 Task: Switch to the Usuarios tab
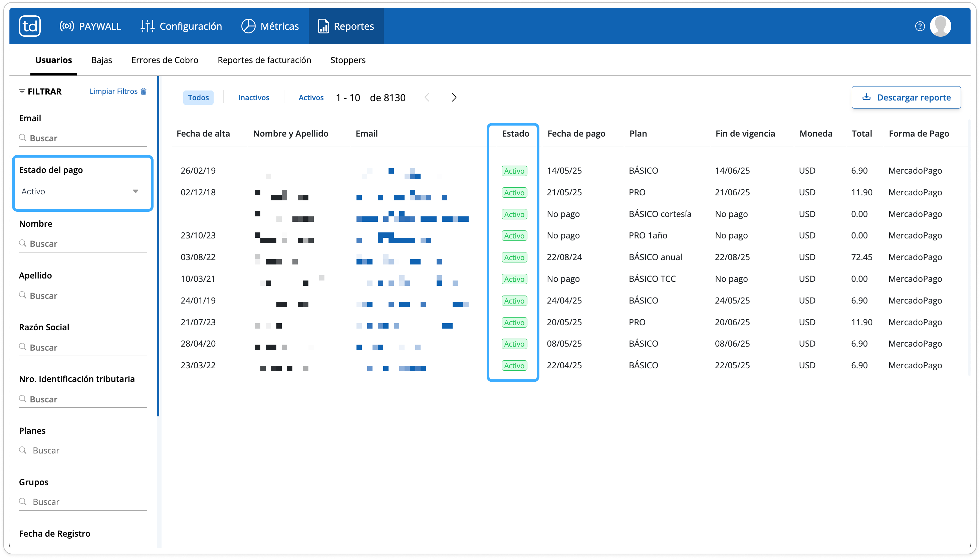54,60
